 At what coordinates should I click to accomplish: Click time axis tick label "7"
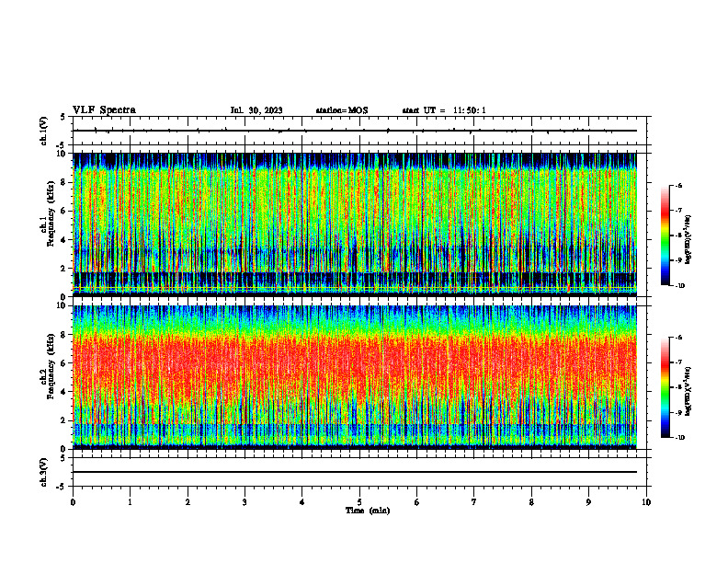(x=474, y=502)
